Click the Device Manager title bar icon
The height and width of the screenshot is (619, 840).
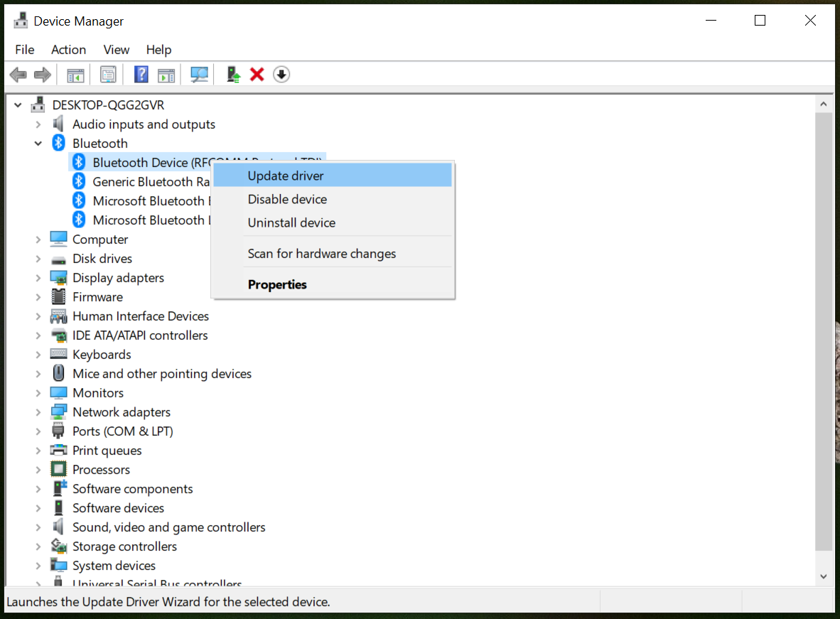pos(21,21)
